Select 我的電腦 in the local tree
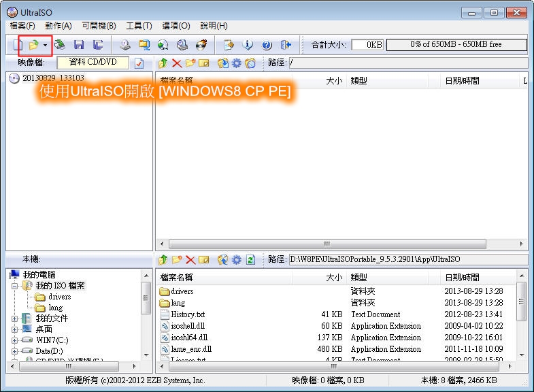 (39, 274)
